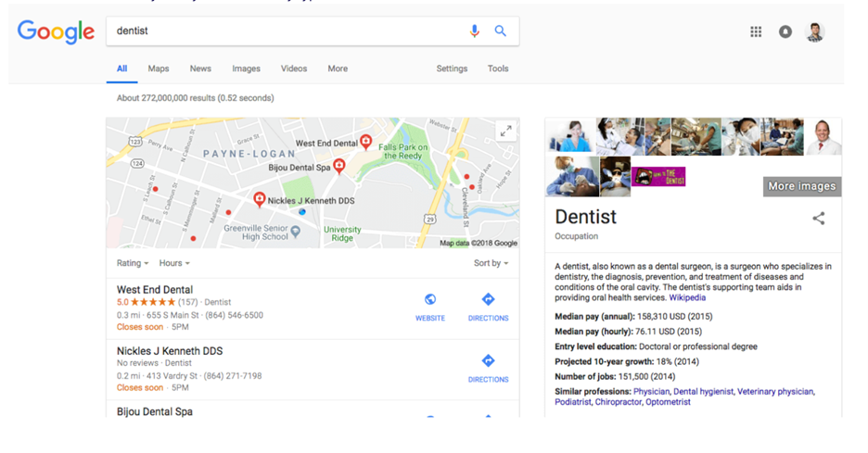Open the Podiatrist link

573,402
